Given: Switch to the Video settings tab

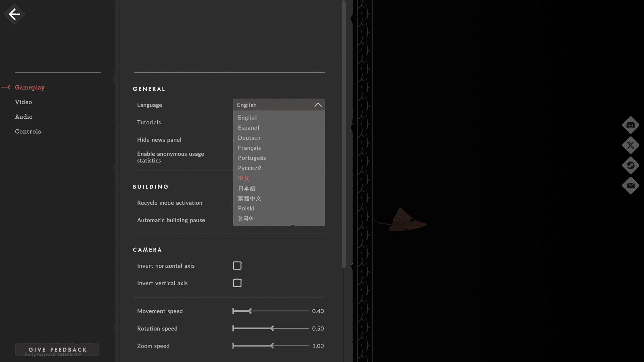Looking at the screenshot, I should 23,102.
